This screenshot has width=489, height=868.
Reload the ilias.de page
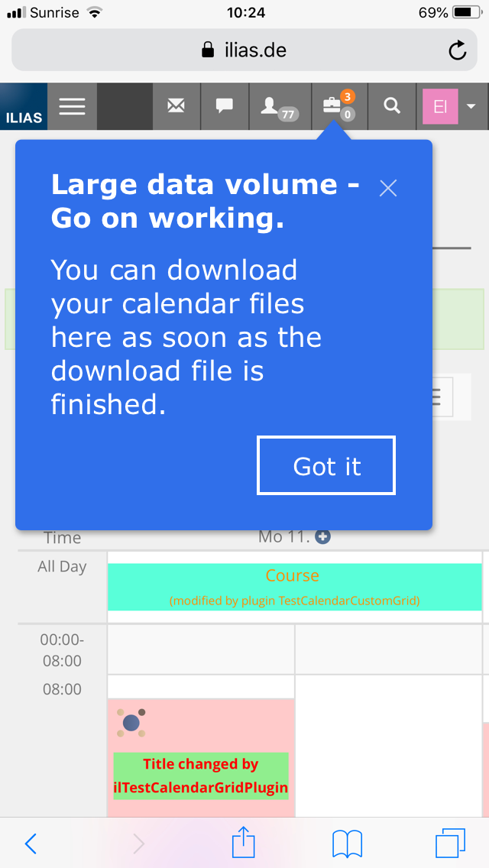point(457,51)
